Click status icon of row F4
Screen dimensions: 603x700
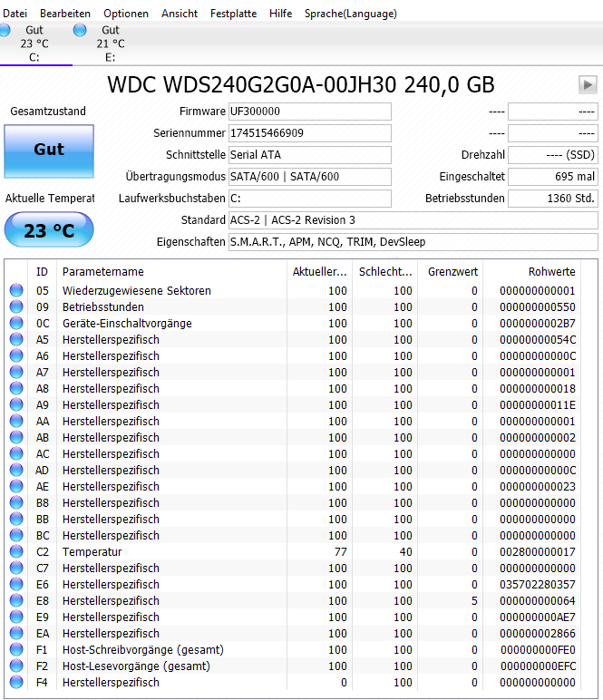(16, 682)
